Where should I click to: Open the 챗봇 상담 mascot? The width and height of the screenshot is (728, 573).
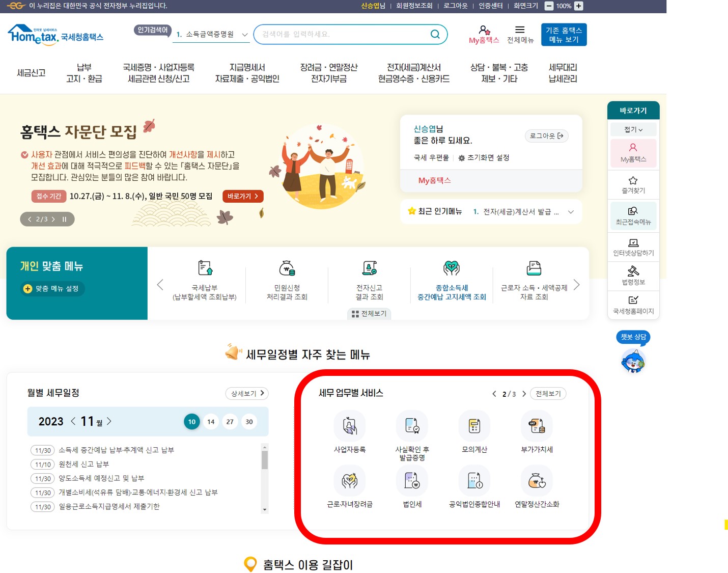click(633, 362)
